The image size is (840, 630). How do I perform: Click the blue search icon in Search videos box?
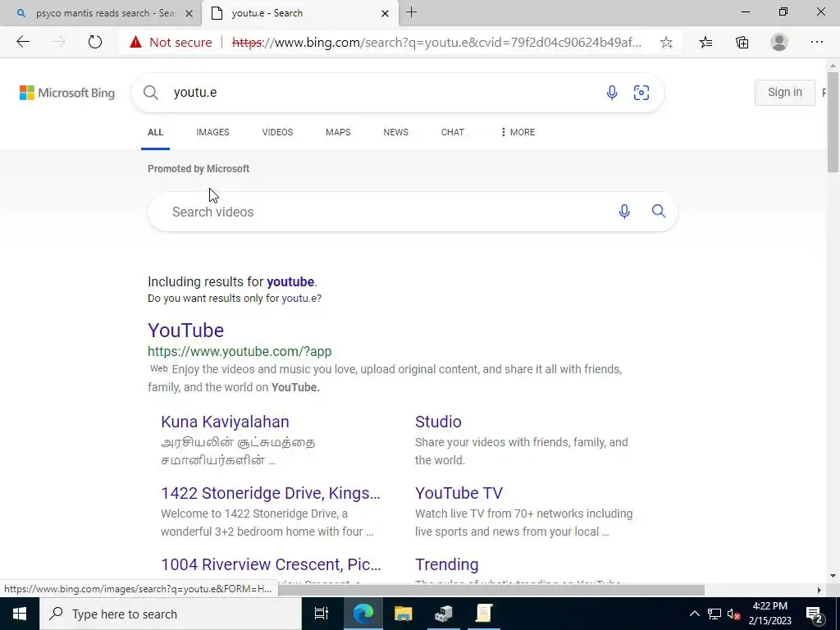[659, 211]
